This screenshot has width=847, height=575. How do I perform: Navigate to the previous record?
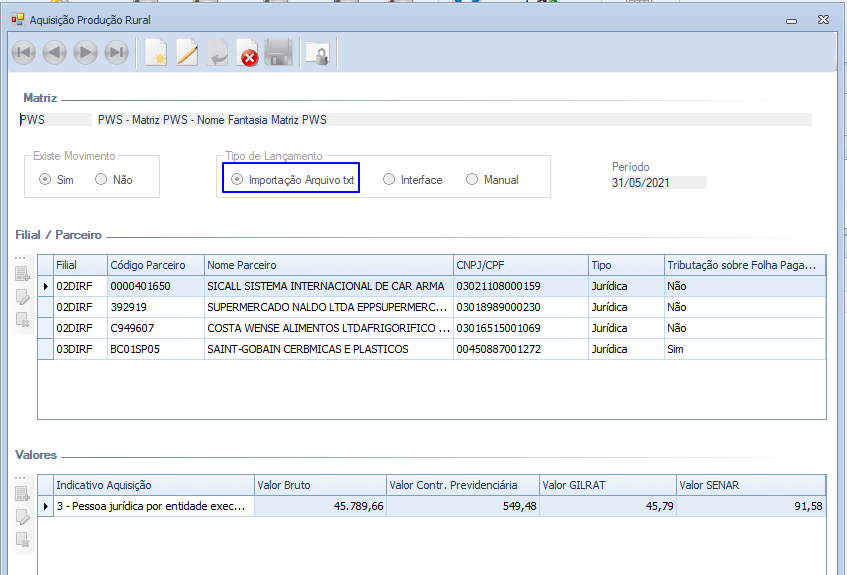[55, 53]
